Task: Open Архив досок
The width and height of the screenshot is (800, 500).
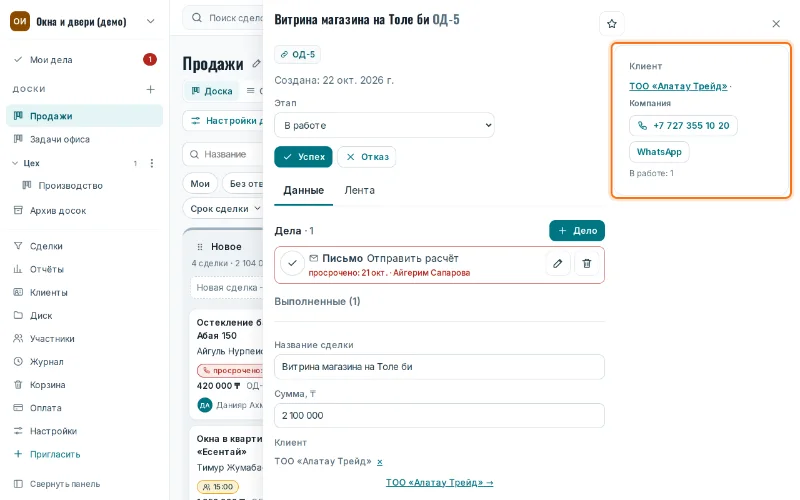Action: 85,211
